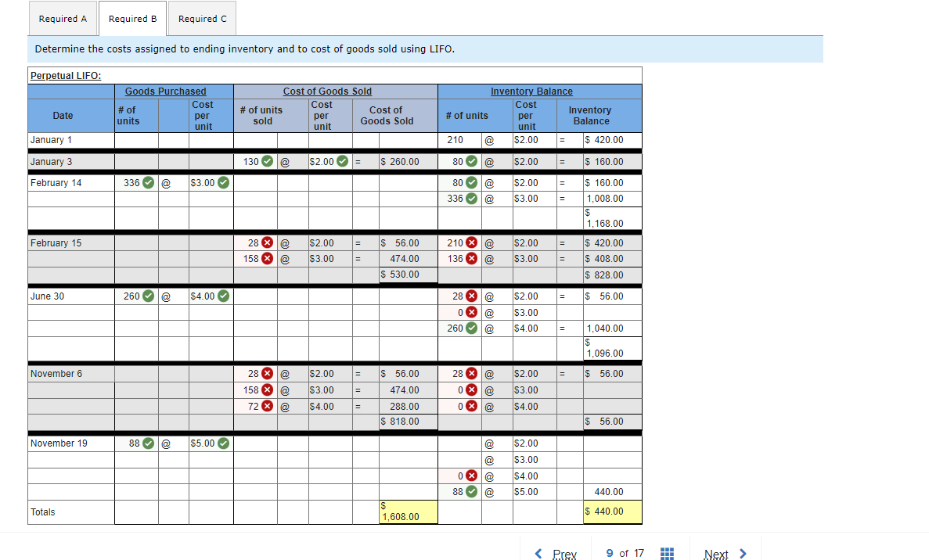The width and height of the screenshot is (929, 560).
Task: Click the Totals row label
Action: (x=43, y=512)
